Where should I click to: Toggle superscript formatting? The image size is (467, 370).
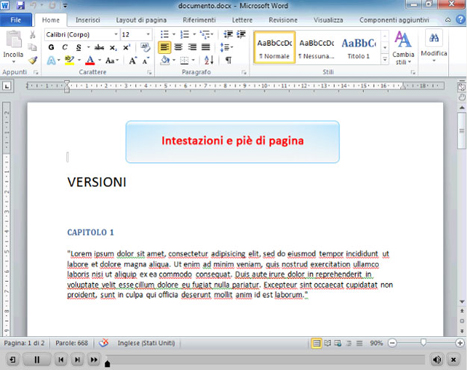point(126,47)
